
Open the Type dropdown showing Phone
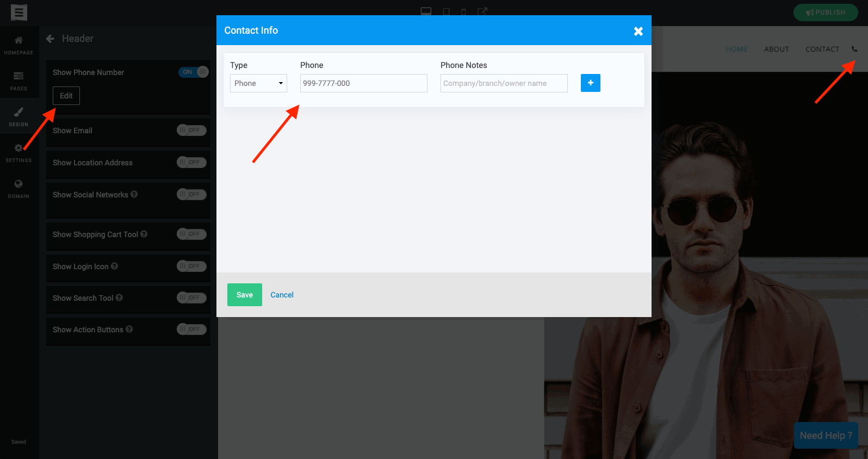click(258, 83)
